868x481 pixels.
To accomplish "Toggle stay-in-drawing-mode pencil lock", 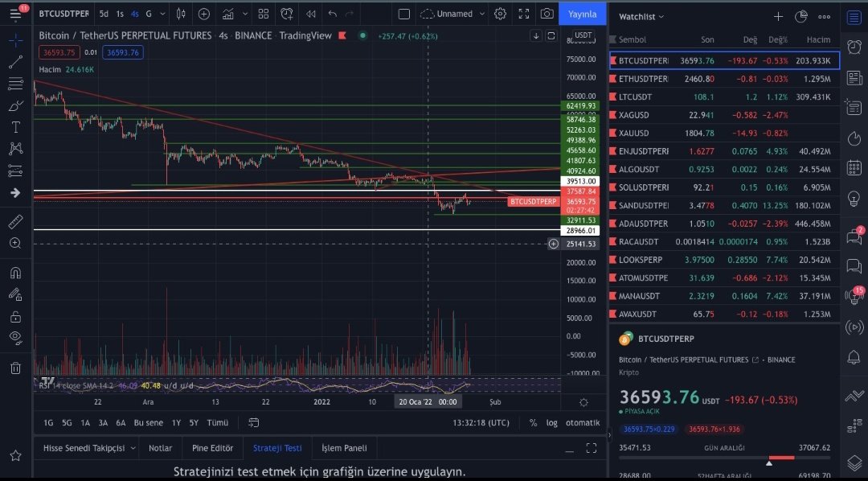I will click(x=15, y=294).
